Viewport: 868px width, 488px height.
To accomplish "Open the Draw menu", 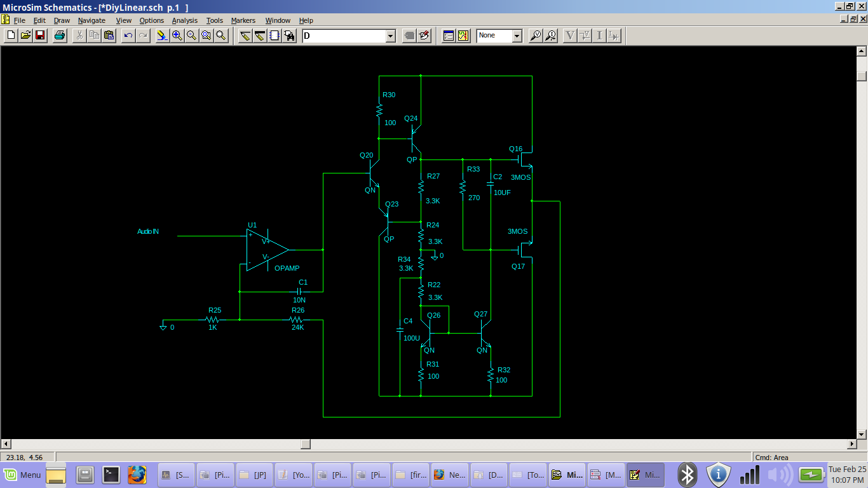I will point(62,20).
